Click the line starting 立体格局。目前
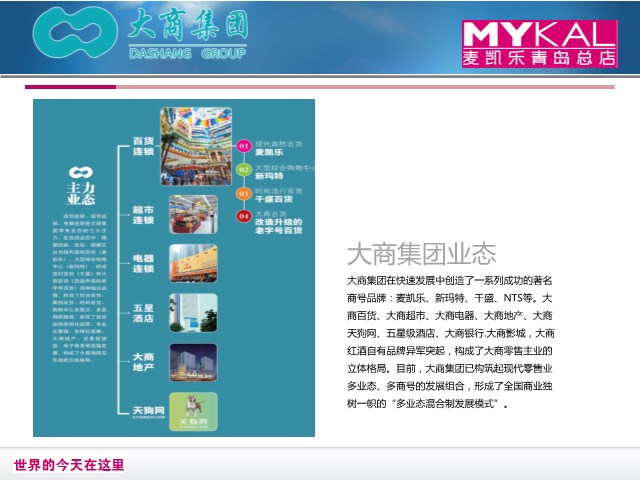This screenshot has width=640, height=480. pos(449,369)
